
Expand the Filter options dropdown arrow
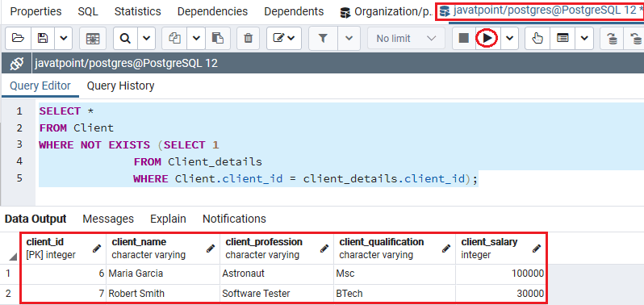[349, 38]
